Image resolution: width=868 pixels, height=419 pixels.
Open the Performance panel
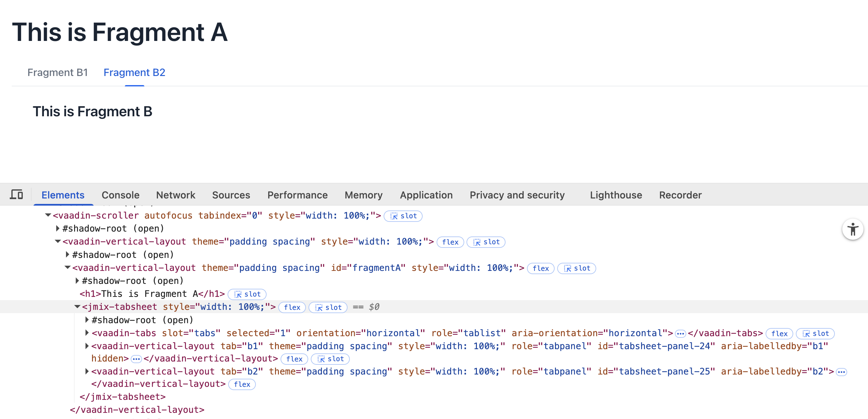297,195
